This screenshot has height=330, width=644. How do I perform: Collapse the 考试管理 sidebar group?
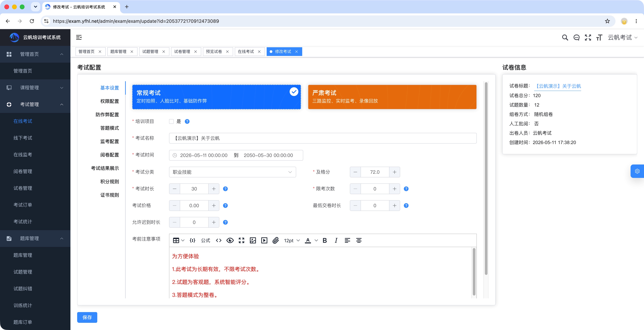point(35,104)
